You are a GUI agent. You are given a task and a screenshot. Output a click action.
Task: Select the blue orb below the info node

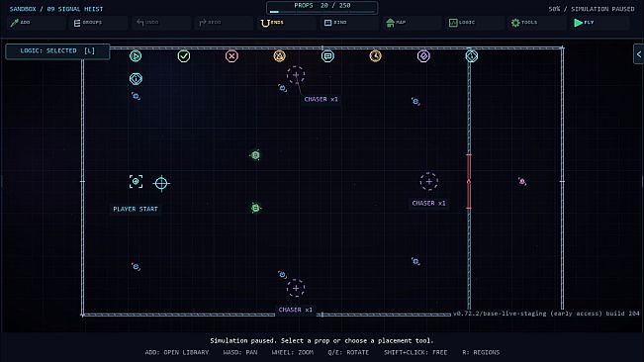pos(136,96)
